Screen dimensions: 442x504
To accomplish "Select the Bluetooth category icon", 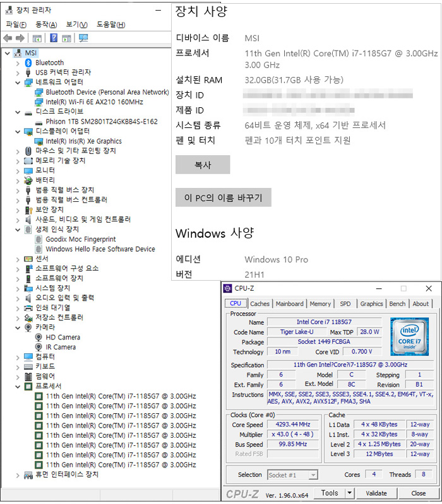I will (28, 62).
